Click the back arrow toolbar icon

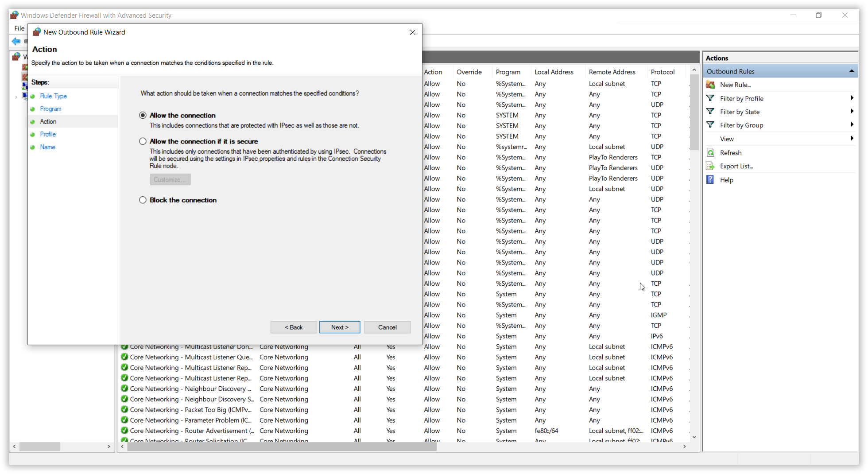16,41
